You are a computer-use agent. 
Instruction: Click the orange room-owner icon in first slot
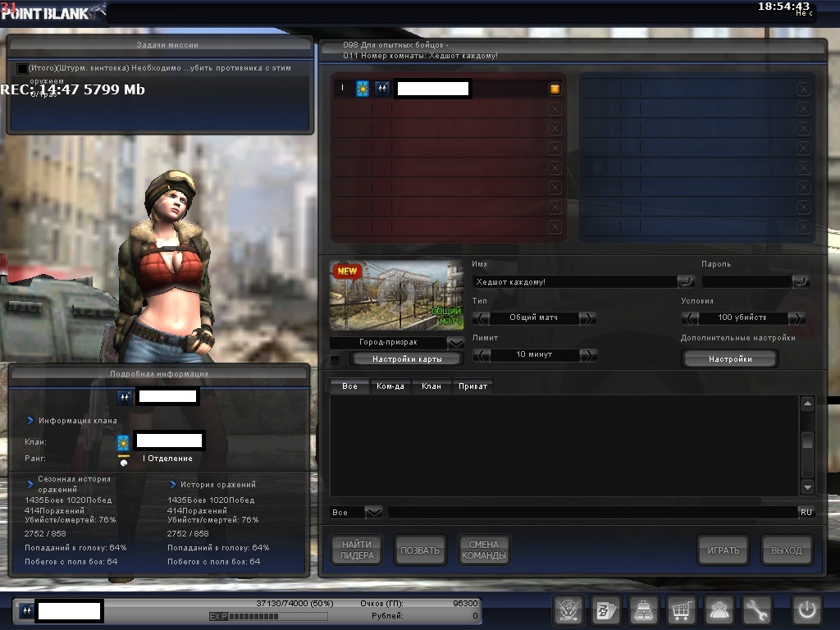pos(555,89)
